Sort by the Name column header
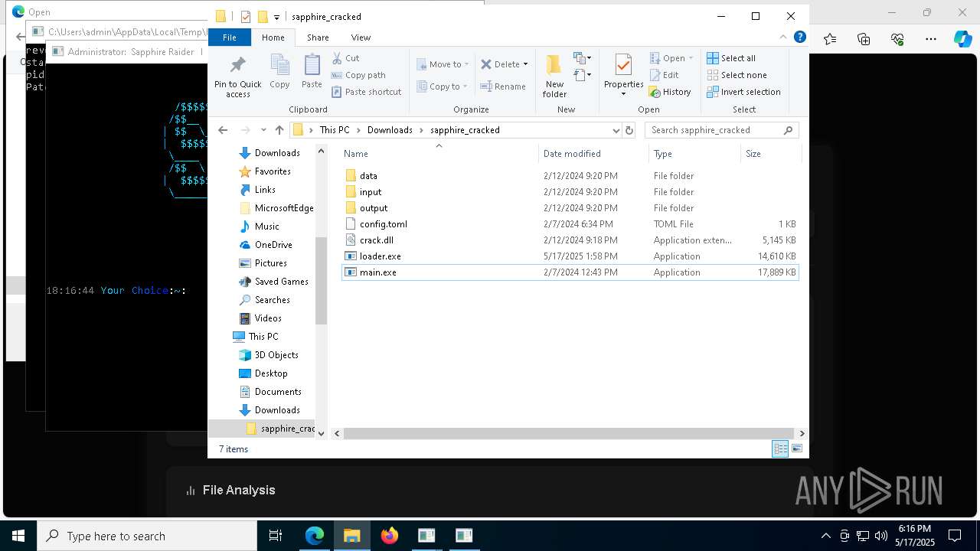The image size is (980, 551). [x=439, y=154]
